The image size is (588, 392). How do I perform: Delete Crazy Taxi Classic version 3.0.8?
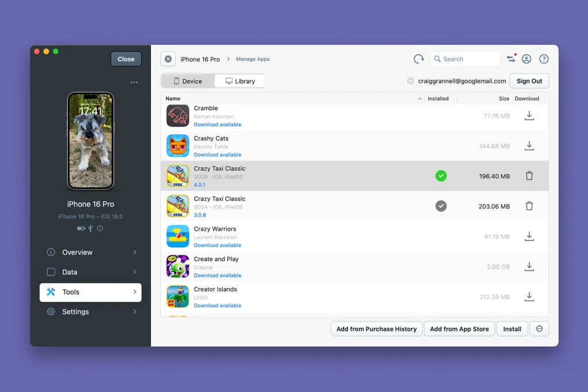click(529, 206)
